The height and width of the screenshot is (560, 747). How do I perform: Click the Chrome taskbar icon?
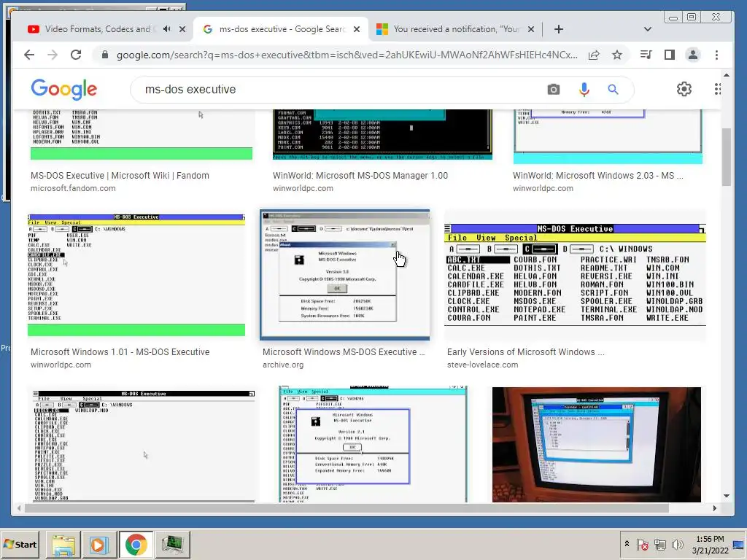point(136,544)
